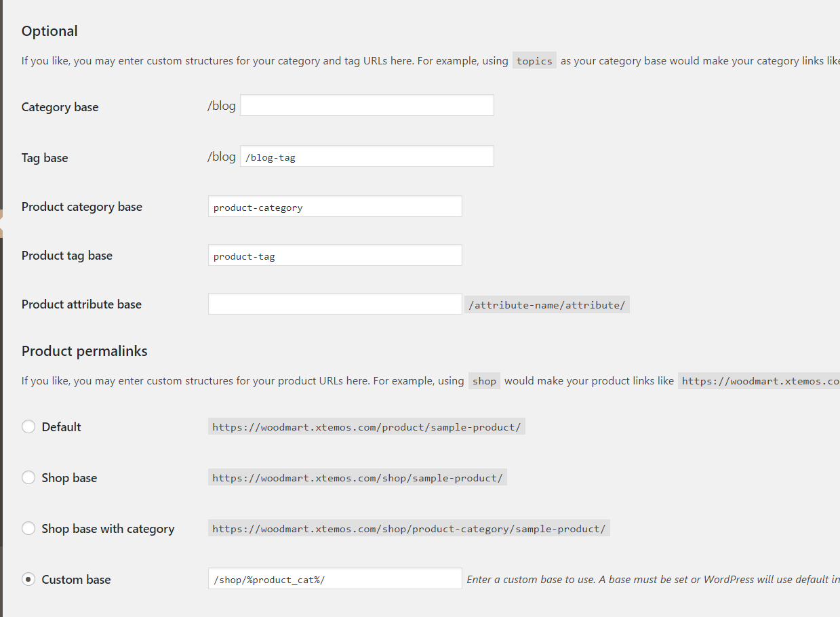Click into the Category base input field
Image resolution: width=840 pixels, height=617 pixels.
click(x=367, y=105)
